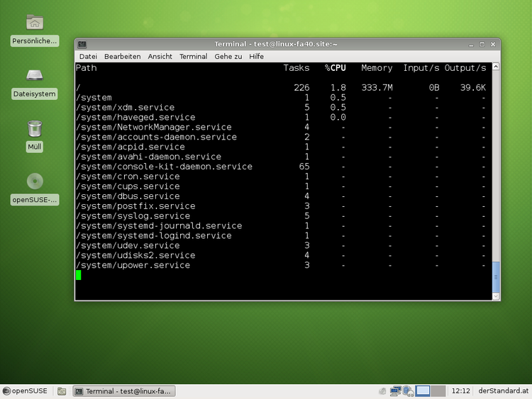Open the Terminal menu in menu bar
532x399 pixels.
[x=193, y=57]
